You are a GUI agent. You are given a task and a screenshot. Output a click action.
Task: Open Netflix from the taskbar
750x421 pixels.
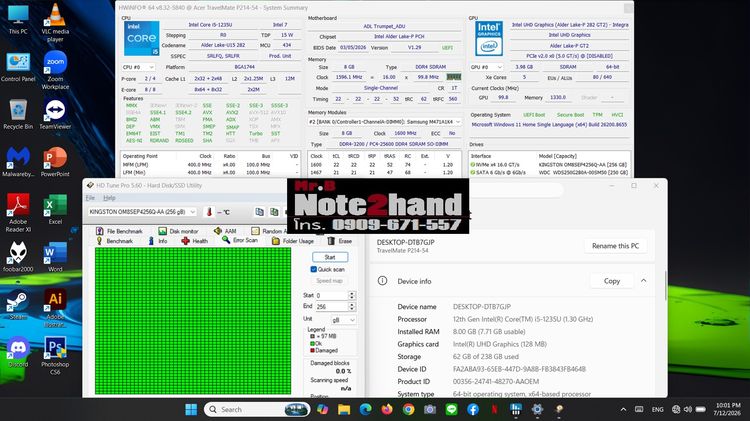tap(494, 410)
